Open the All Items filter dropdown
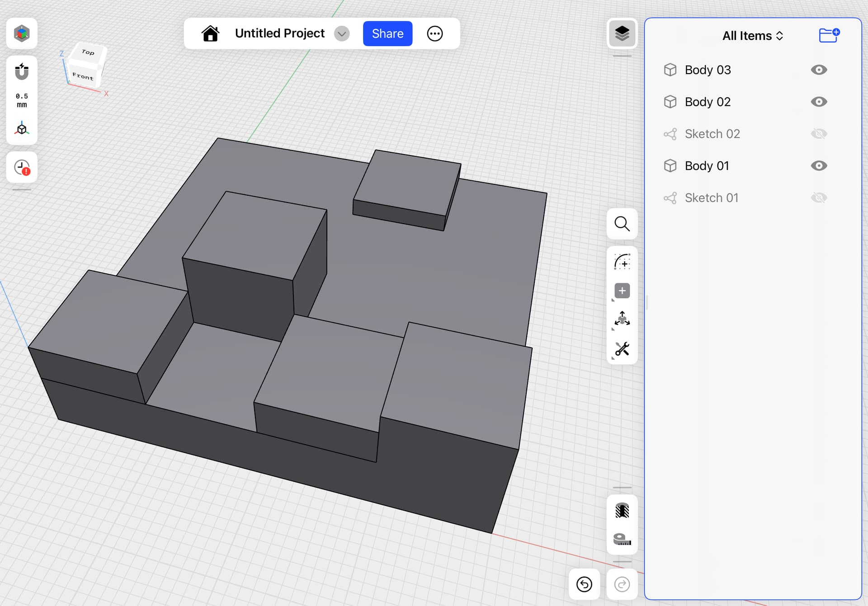Image resolution: width=868 pixels, height=606 pixels. (753, 36)
